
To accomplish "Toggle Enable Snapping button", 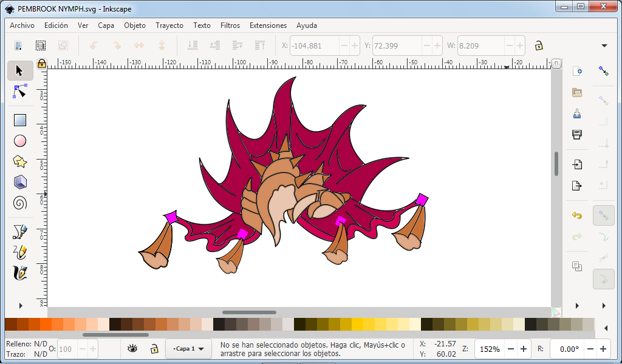I will click(604, 72).
